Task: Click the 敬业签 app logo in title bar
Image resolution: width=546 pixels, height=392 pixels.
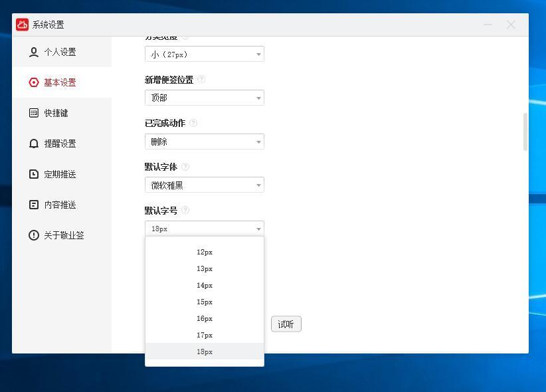Action: (23, 25)
